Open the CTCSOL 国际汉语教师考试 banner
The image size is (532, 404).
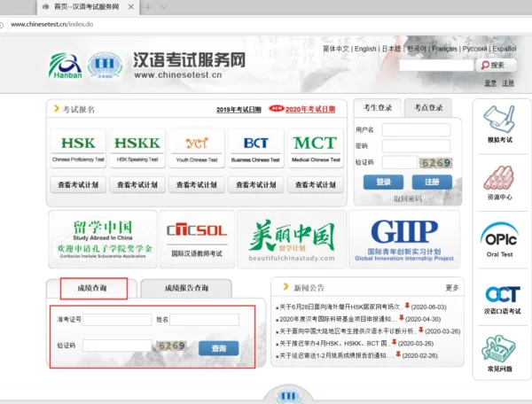(x=197, y=239)
